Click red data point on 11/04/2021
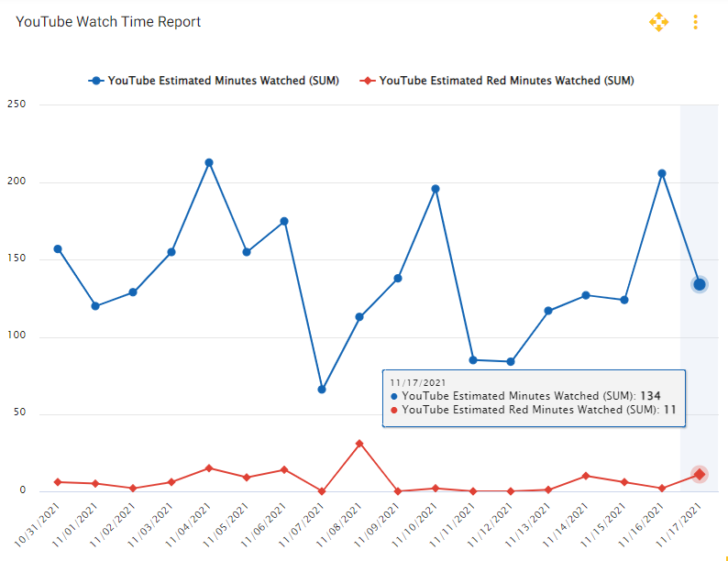This screenshot has width=728, height=561. 209,468
